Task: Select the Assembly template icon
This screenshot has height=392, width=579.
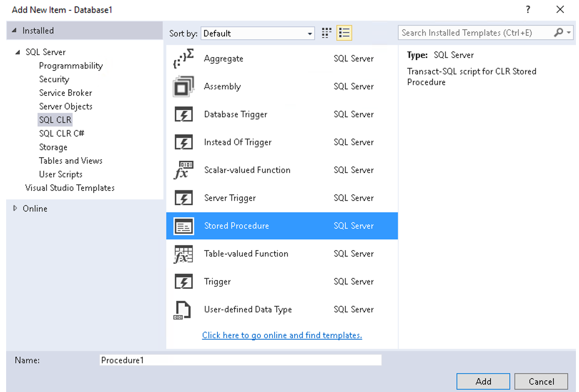Action: point(183,86)
